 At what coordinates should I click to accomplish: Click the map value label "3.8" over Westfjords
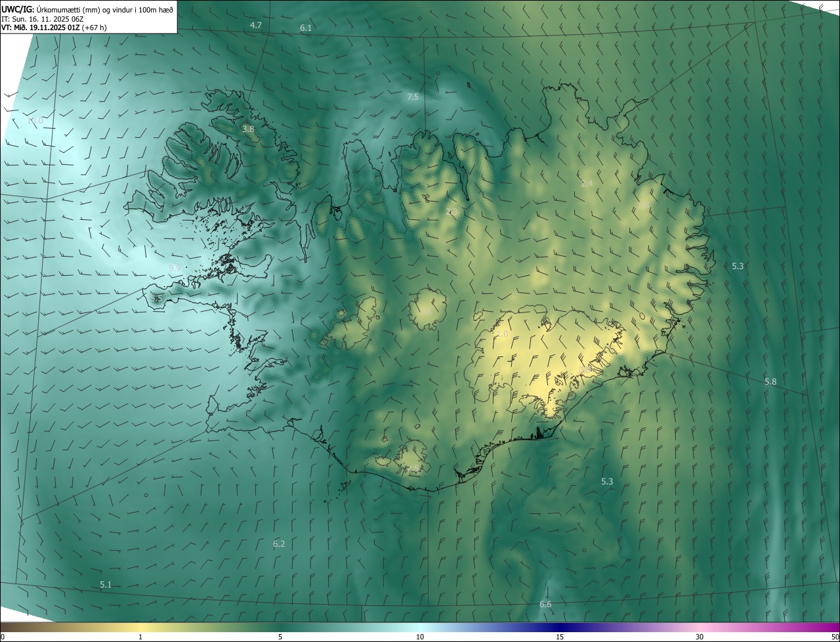[248, 129]
